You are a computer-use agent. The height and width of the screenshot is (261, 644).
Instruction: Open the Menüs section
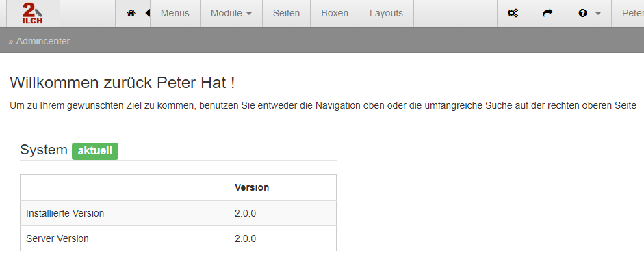175,13
